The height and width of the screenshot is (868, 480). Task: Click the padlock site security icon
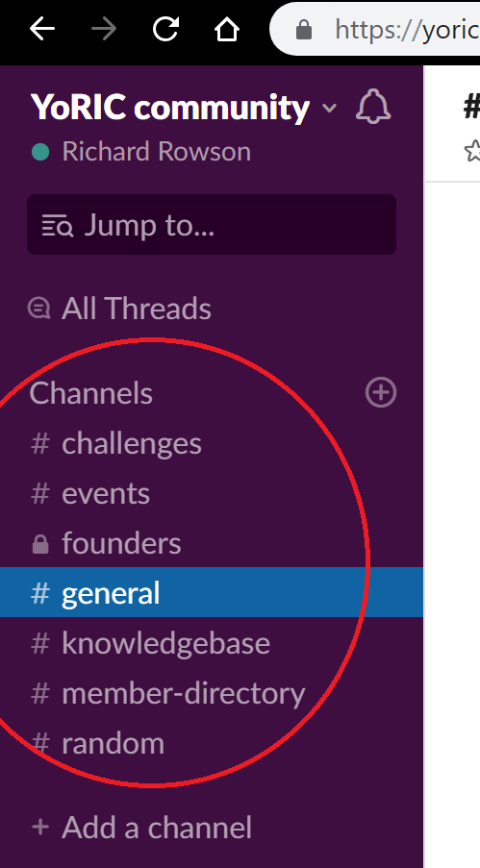[304, 30]
